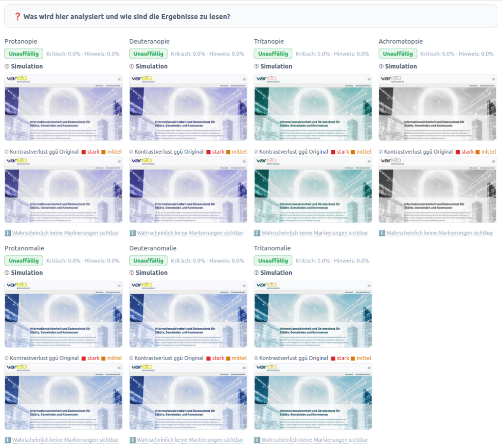The height and width of the screenshot is (448, 503).
Task: Open the Achromatopsie contrast loss thumbnail
Action: [438, 190]
